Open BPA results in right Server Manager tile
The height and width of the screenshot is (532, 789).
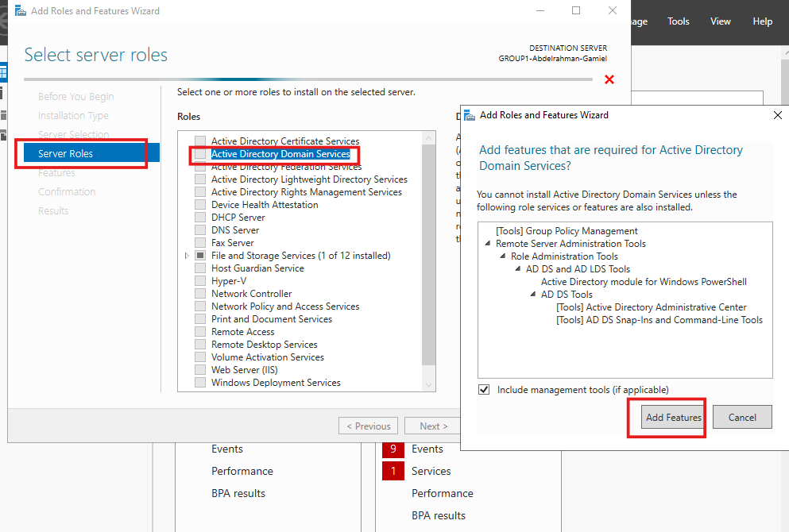click(439, 515)
